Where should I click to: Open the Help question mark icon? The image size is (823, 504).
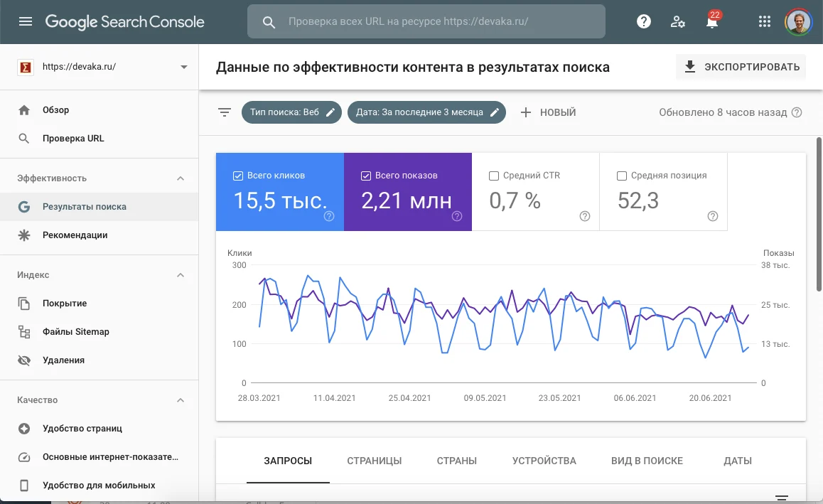643,21
